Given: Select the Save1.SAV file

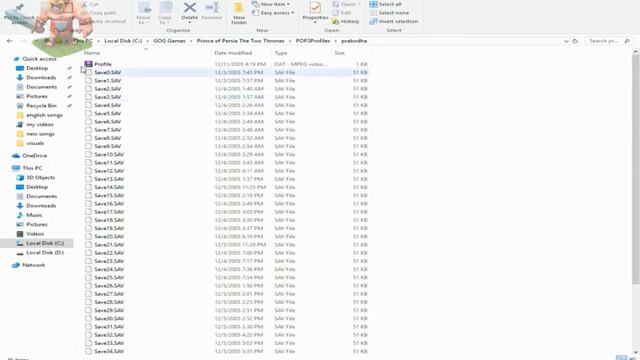Looking at the screenshot, I should (227, 80).
